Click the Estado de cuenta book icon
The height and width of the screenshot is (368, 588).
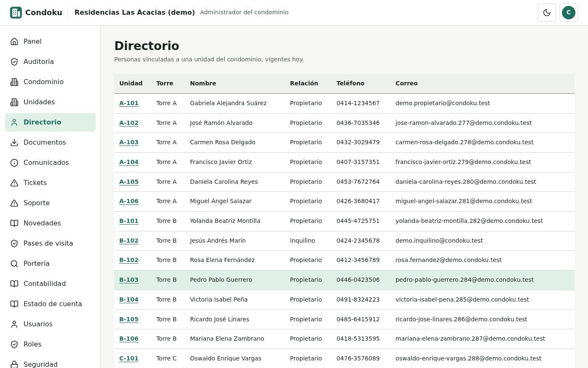14,304
